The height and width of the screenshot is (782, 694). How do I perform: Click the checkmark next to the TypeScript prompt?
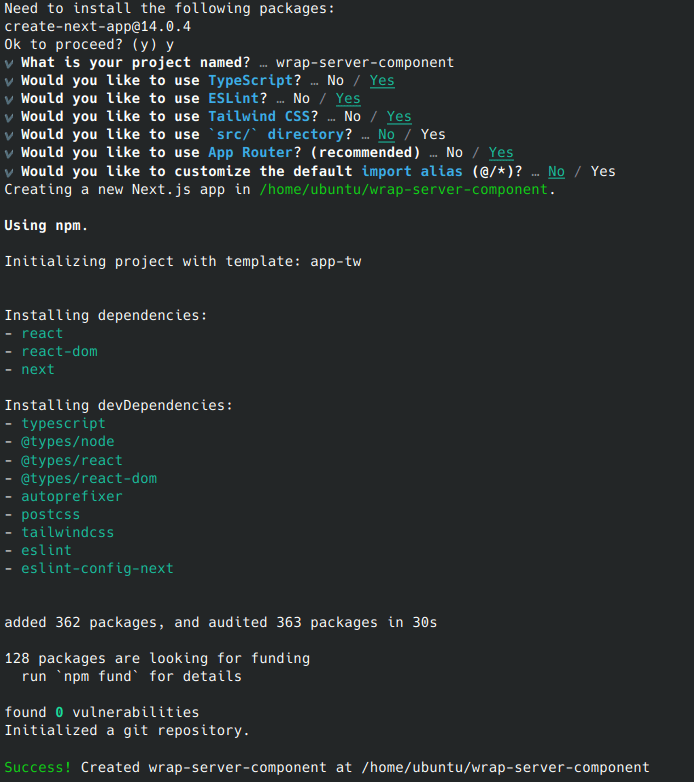coord(9,80)
